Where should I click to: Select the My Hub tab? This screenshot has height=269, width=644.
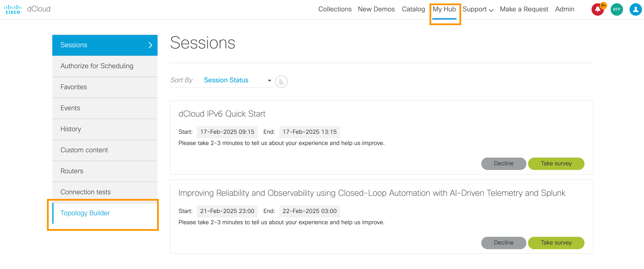click(x=444, y=9)
